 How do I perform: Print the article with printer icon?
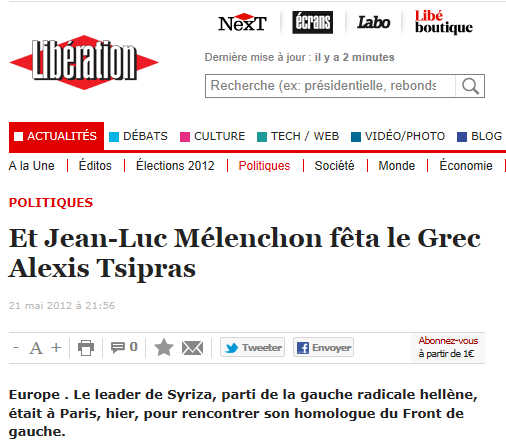(86, 348)
